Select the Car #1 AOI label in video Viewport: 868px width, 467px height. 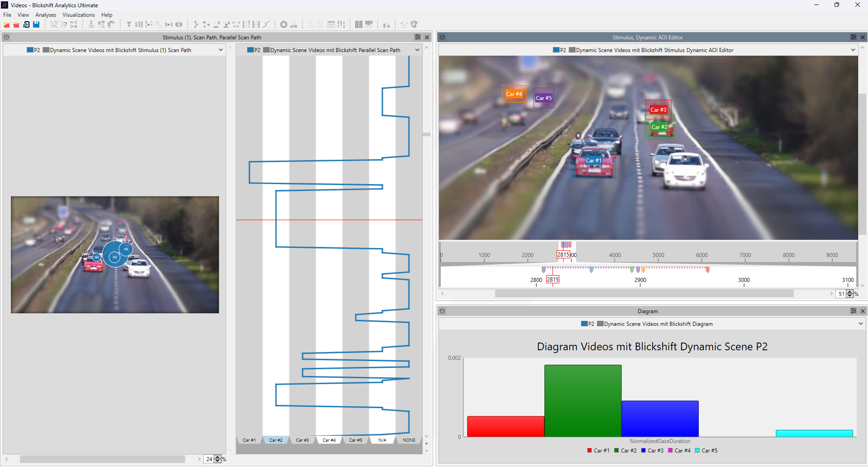coord(593,160)
